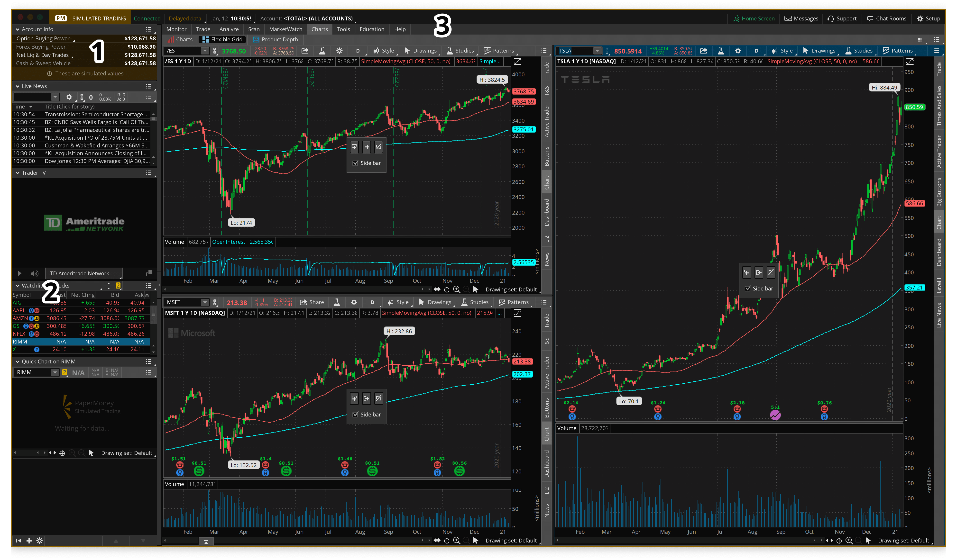Click the MSFT chart flask icon
Screen dimensions: 957x560
(x=336, y=302)
